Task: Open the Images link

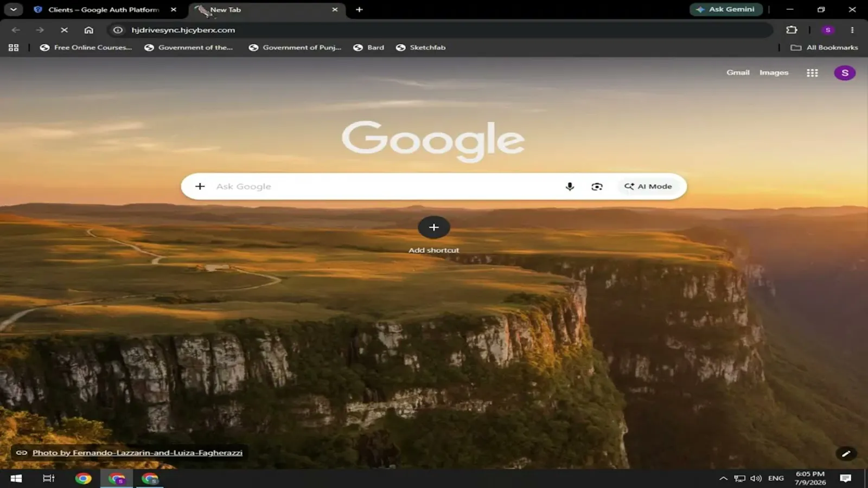Action: pyautogui.click(x=774, y=73)
